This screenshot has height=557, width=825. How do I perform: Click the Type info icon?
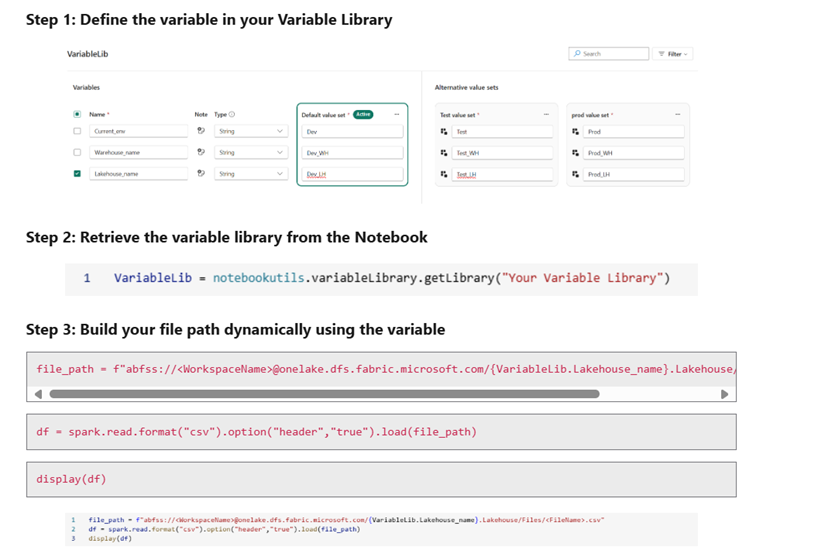point(232,114)
